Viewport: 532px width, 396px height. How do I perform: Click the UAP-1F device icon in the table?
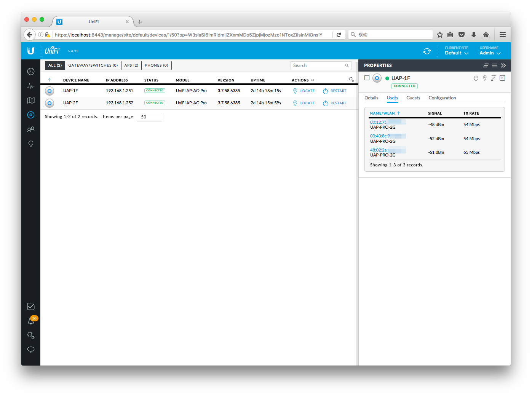click(50, 91)
